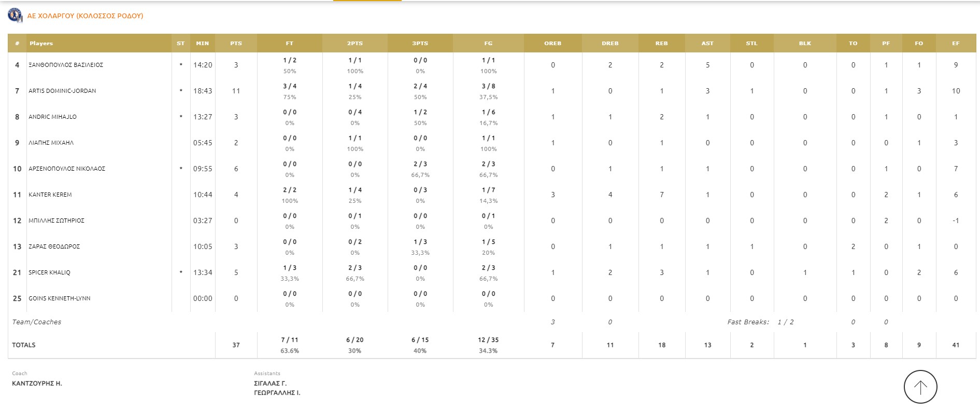Sort table by Players column header
This screenshot has height=413, width=980.
41,44
